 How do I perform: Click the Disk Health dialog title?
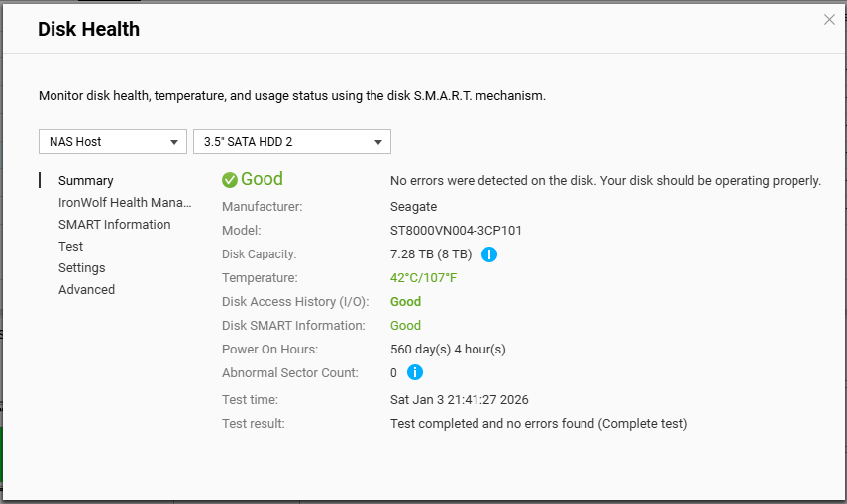point(88,30)
